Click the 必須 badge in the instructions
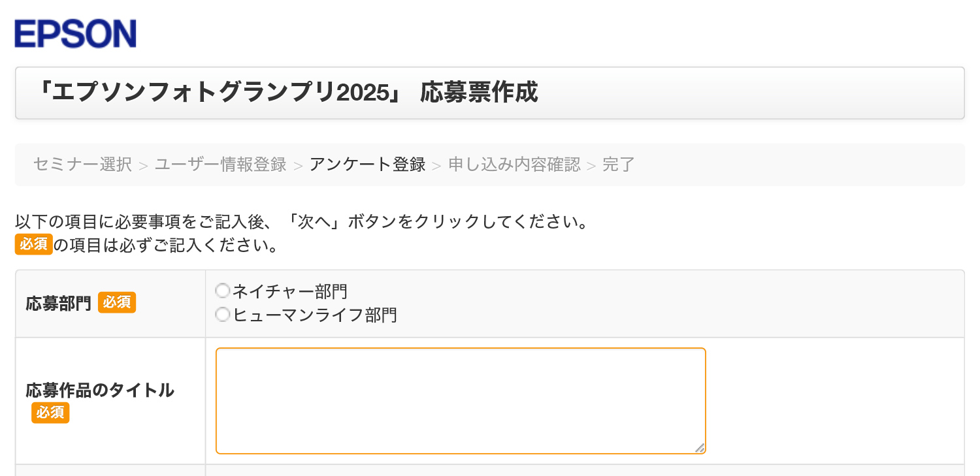This screenshot has width=980, height=476. coord(33,245)
